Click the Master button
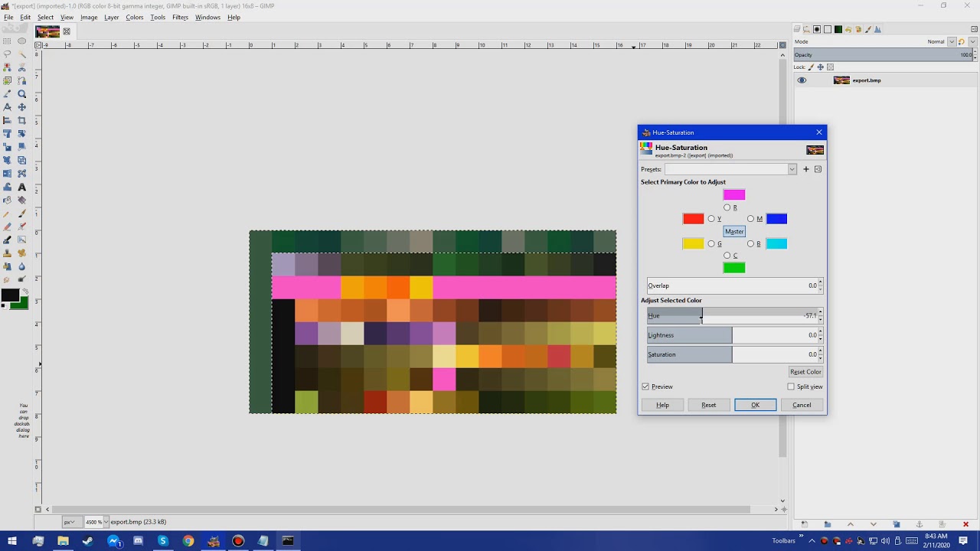 coord(734,231)
